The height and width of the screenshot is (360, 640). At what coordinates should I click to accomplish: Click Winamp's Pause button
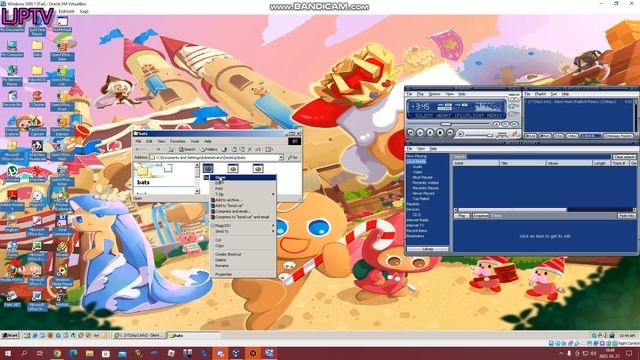click(430, 133)
